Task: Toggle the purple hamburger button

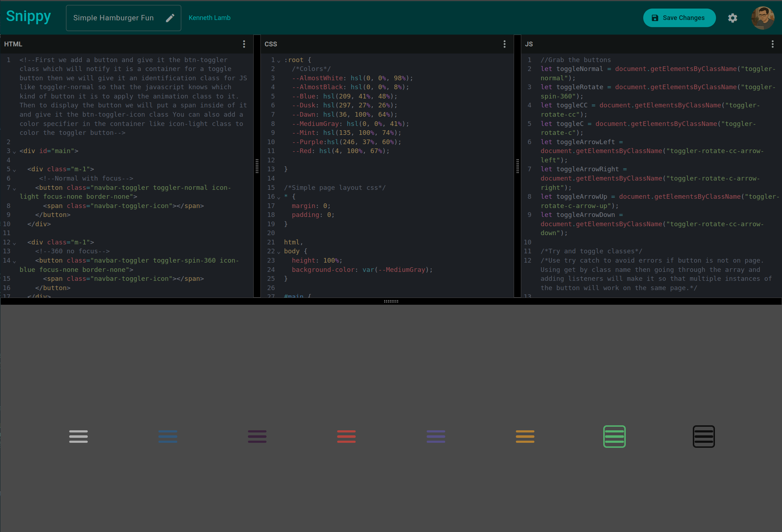Action: click(436, 436)
